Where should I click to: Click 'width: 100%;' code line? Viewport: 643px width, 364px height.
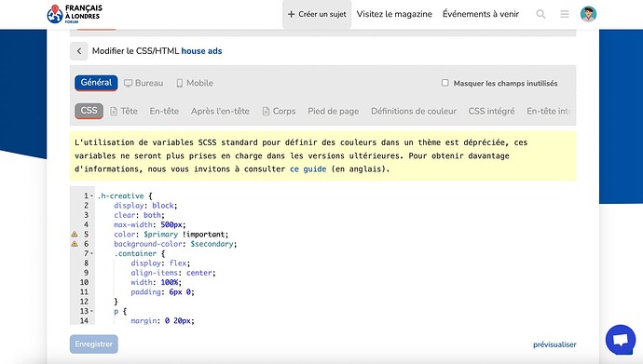click(156, 282)
